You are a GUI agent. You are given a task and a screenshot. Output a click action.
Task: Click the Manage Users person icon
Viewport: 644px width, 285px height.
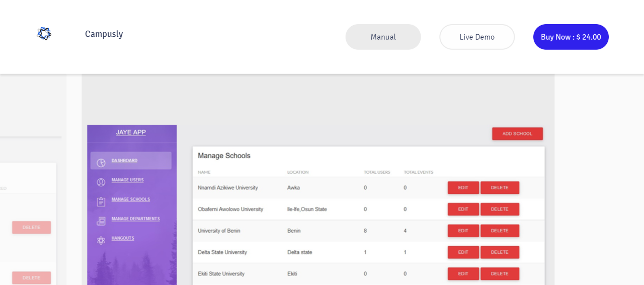pos(101,182)
